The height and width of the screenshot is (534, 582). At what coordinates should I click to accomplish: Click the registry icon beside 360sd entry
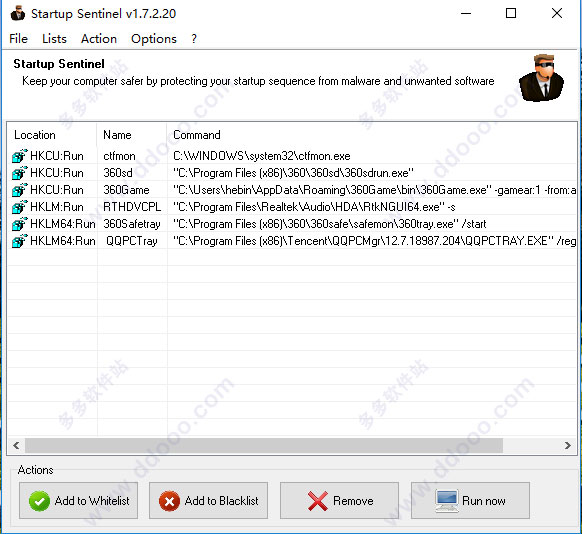[x=20, y=173]
